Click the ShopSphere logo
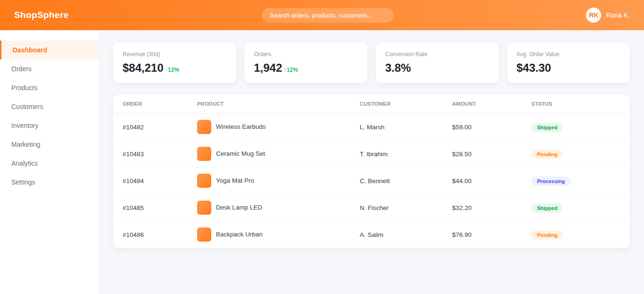The image size is (644, 294). pos(41,15)
